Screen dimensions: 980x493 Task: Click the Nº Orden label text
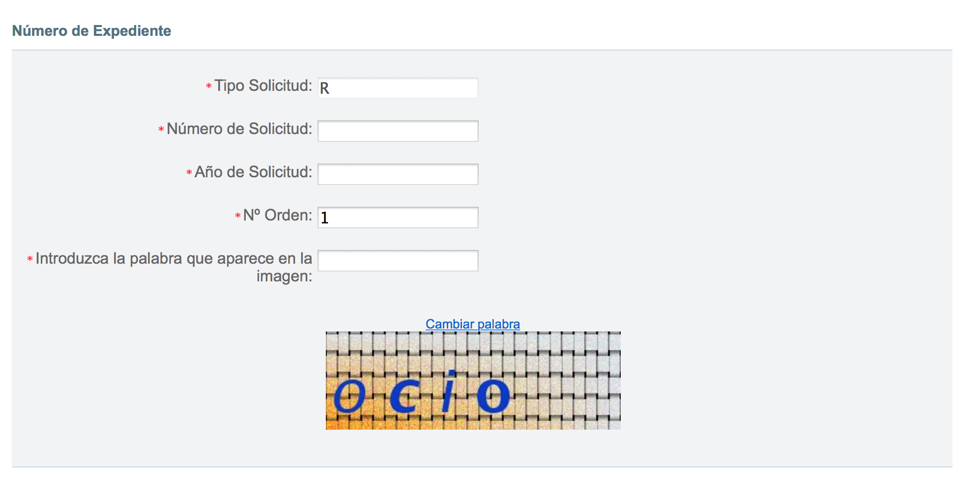(277, 215)
